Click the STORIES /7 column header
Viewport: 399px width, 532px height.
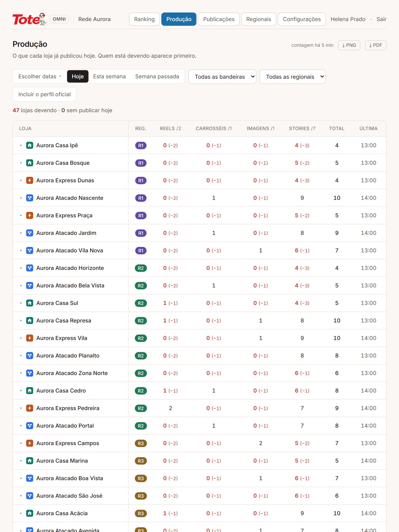pos(302,129)
